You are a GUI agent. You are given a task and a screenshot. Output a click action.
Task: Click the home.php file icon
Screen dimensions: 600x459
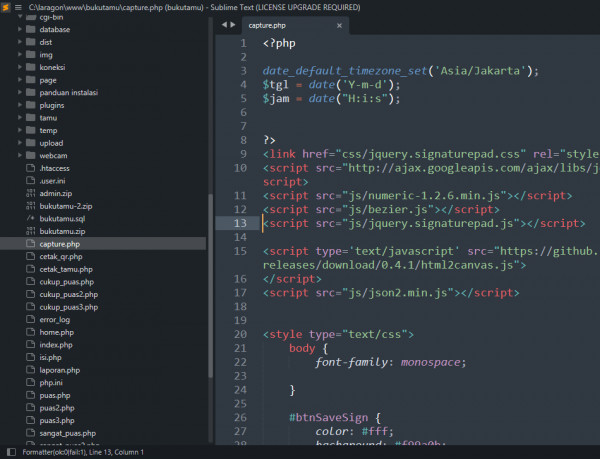tap(31, 332)
